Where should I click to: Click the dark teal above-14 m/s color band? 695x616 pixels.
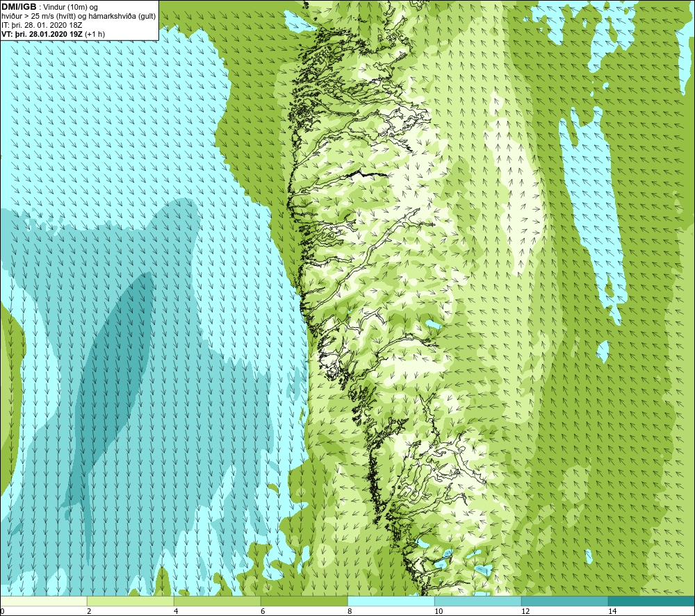(652, 601)
